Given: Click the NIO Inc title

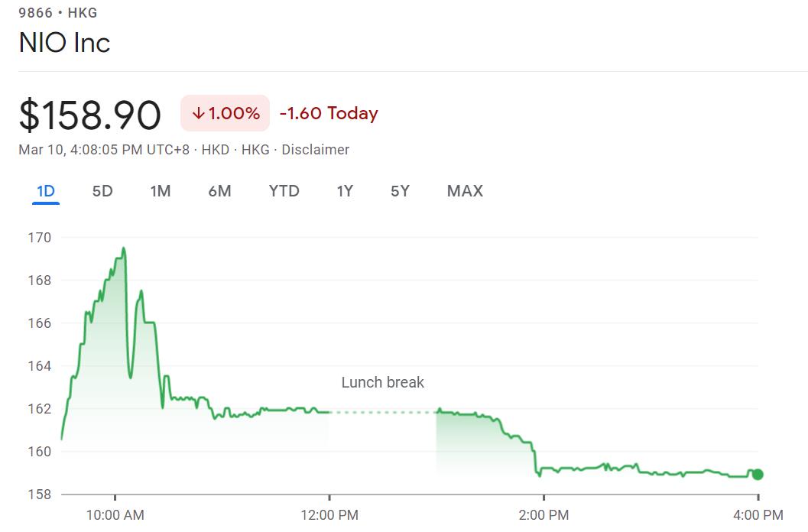Looking at the screenshot, I should coord(64,44).
